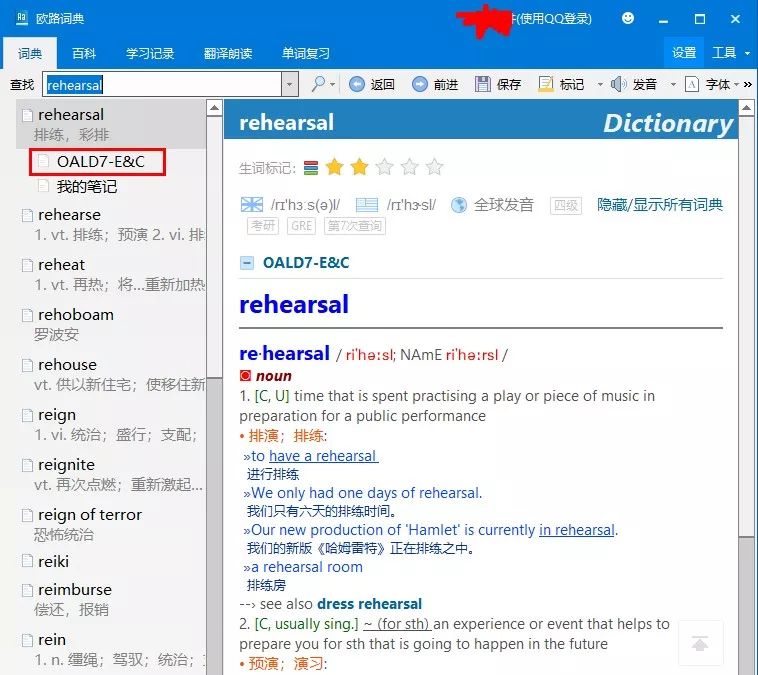This screenshot has width=758, height=675.
Task: Click the 标记 marker icon
Action: [546, 84]
